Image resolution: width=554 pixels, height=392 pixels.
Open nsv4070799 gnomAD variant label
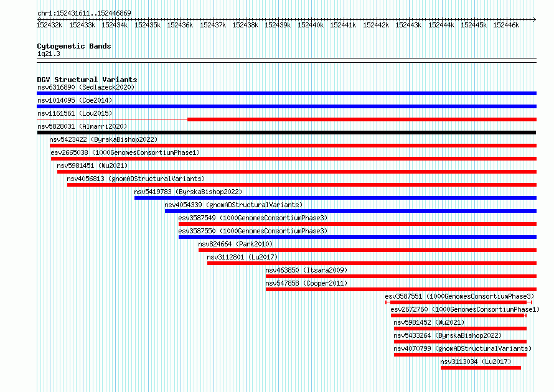pos(462,348)
